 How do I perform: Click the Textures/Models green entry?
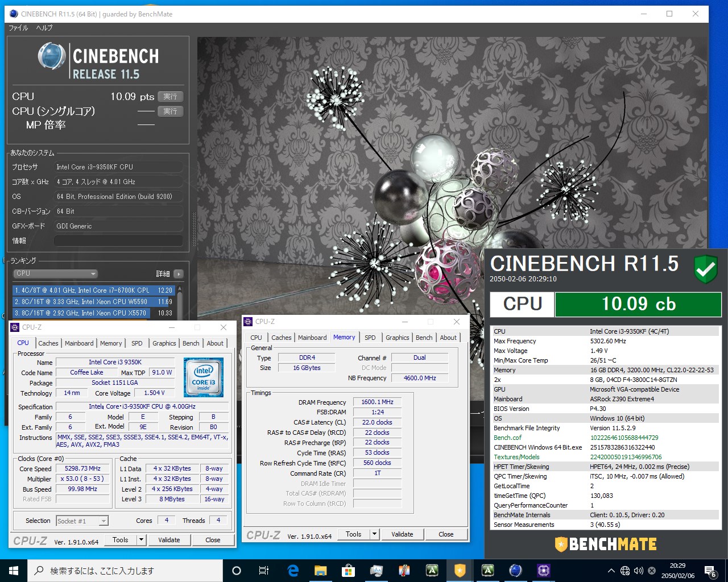(x=516, y=457)
